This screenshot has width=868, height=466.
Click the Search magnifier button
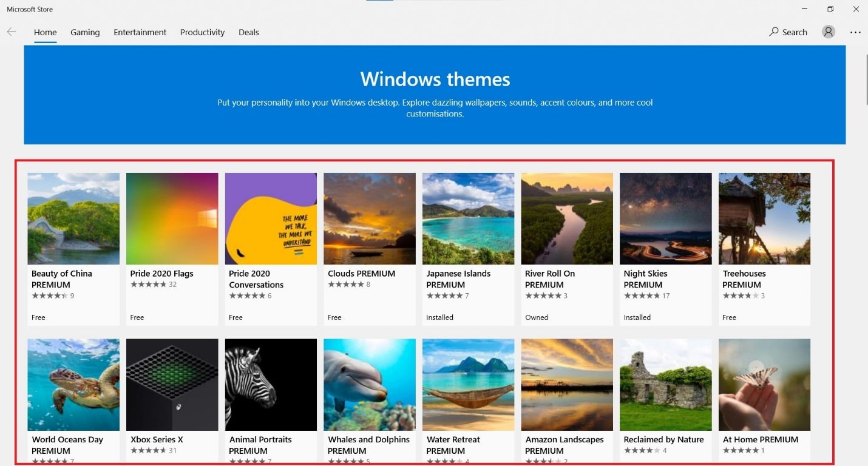point(788,32)
